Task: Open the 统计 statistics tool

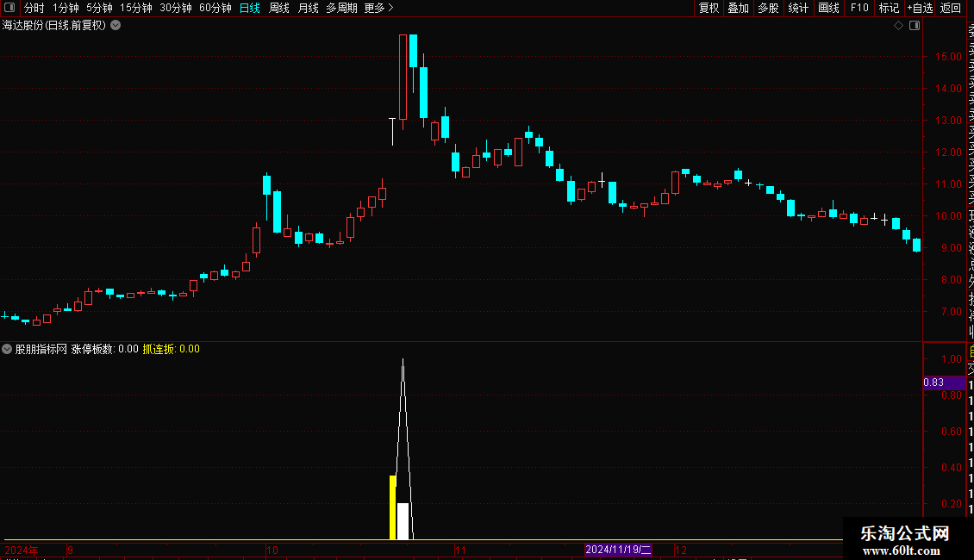Action: (797, 8)
